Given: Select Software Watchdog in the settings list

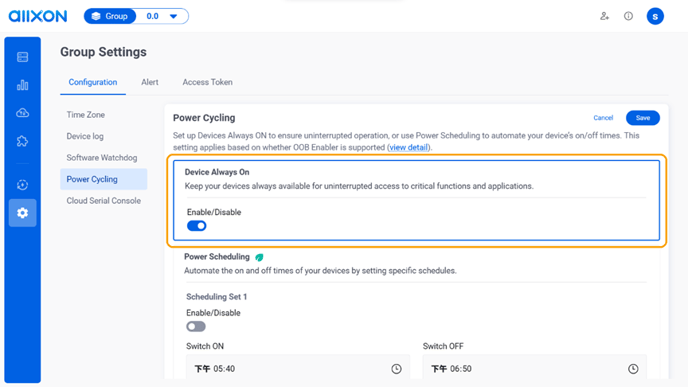Looking at the screenshot, I should click(102, 158).
